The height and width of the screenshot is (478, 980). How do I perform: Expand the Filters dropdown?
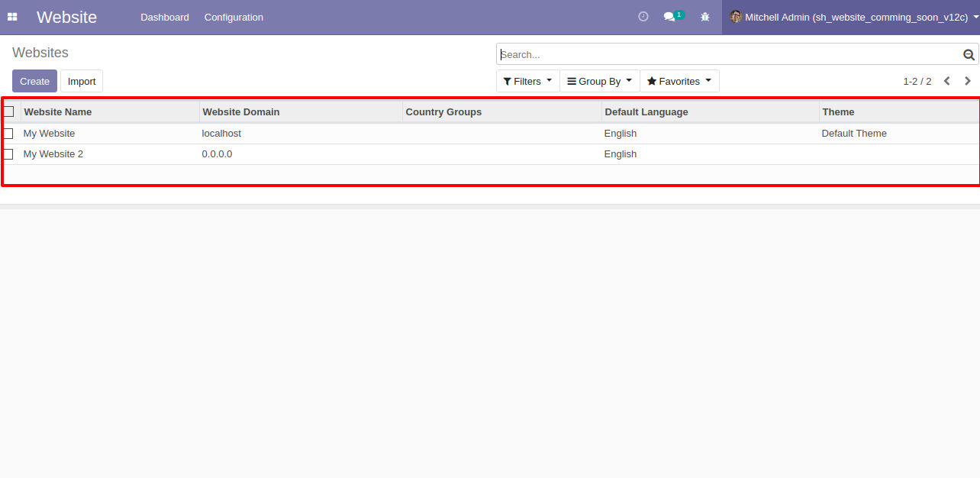pos(528,81)
